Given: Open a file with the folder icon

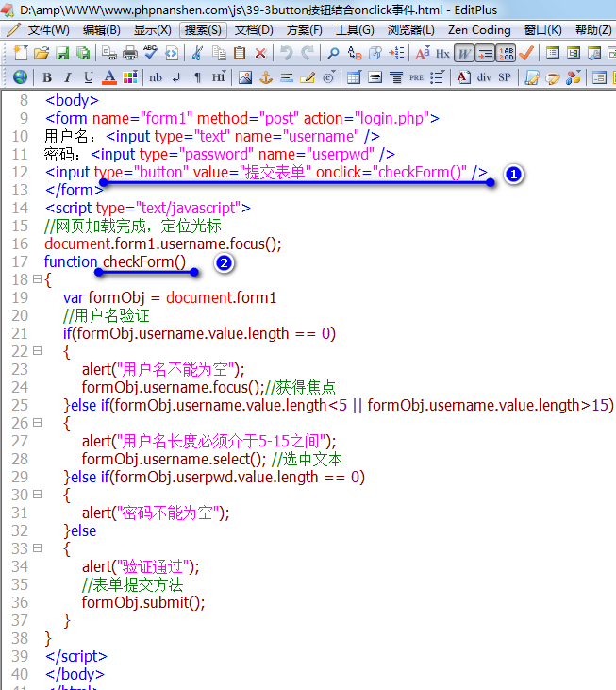Looking at the screenshot, I should (x=42, y=53).
